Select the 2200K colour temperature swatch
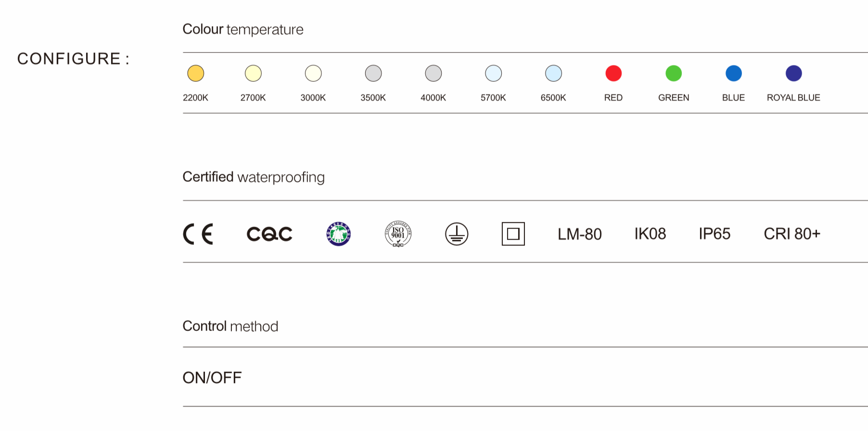 [x=196, y=74]
